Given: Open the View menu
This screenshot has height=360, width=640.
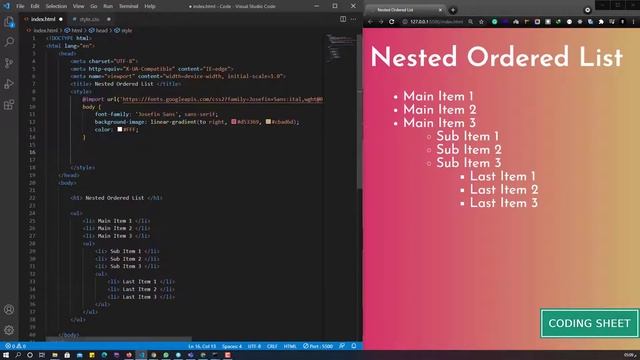Looking at the screenshot, I should pos(78,6).
